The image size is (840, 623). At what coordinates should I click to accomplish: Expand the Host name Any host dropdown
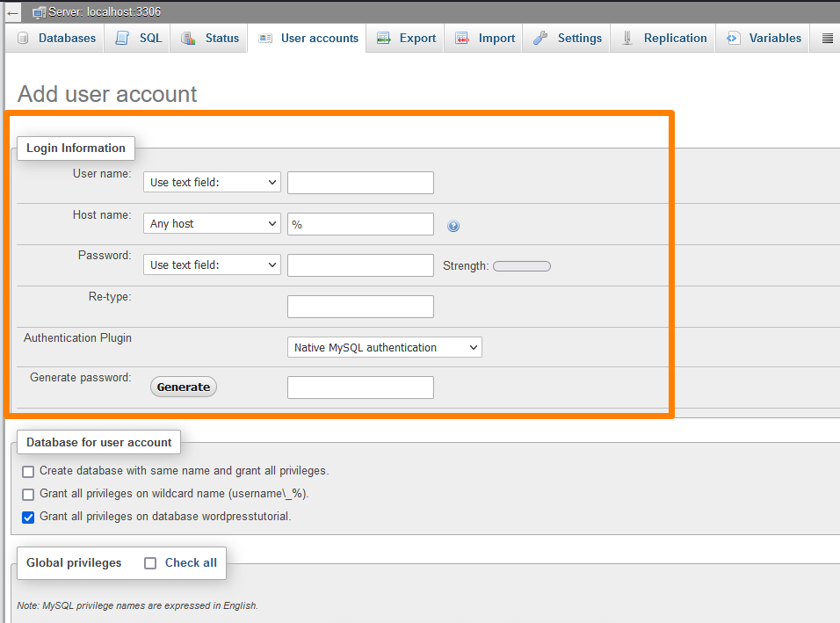coord(212,223)
